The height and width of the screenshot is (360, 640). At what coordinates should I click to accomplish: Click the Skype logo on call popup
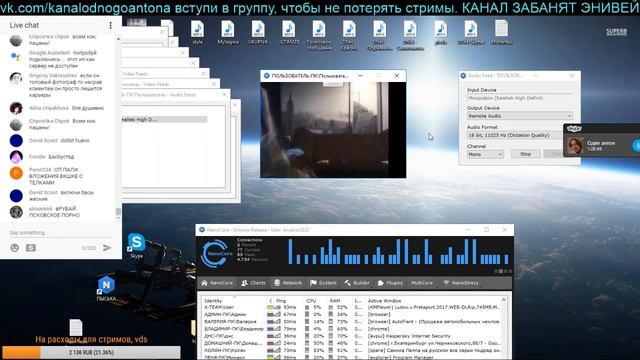point(574,129)
